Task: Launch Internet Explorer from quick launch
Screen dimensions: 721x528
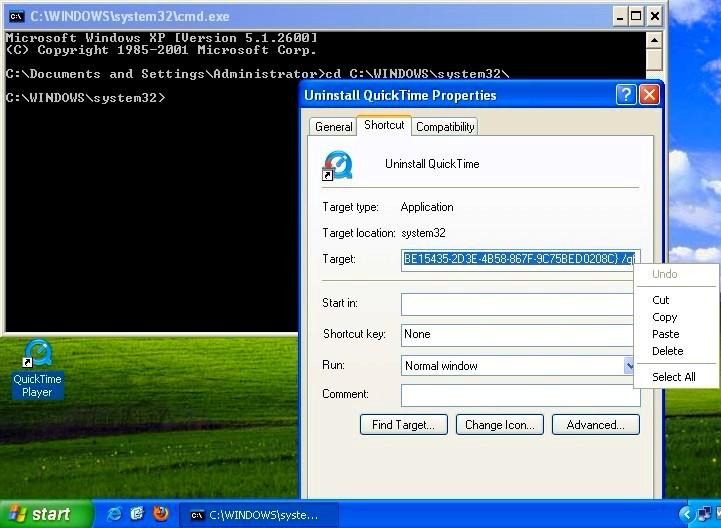Action: 114,514
